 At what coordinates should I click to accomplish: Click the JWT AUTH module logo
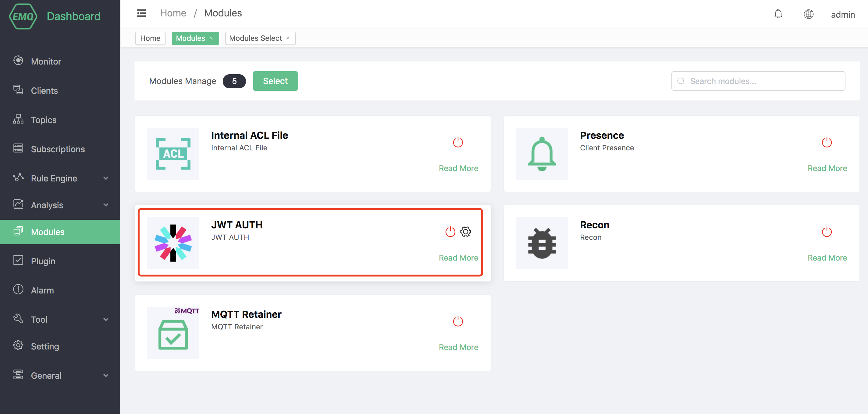pos(173,243)
